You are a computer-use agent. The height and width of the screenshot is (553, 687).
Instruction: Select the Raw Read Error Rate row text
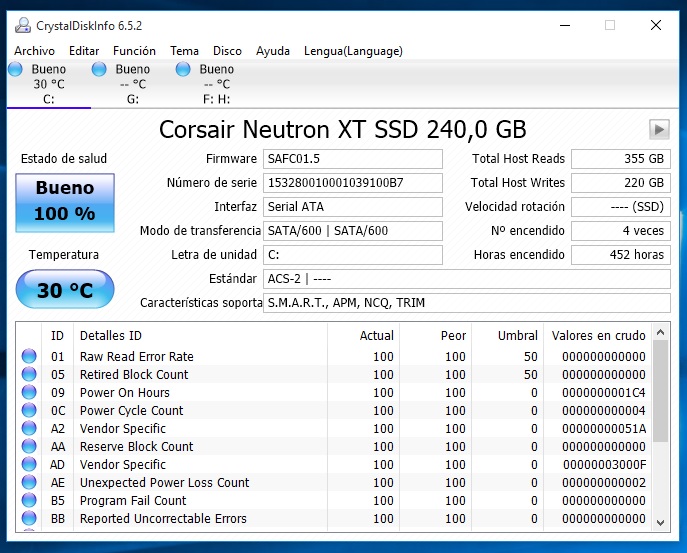click(136, 357)
